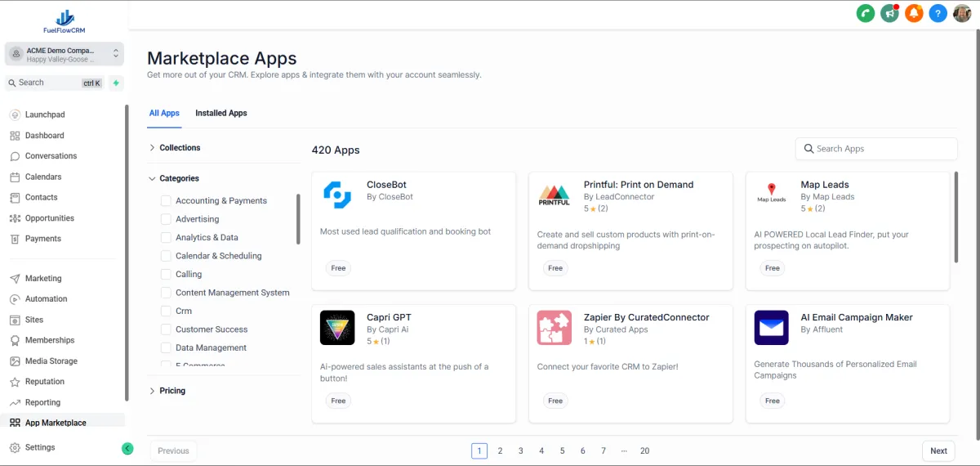Viewport: 980px width, 466px height.
Task: Click the blue help question icon
Action: point(938,13)
